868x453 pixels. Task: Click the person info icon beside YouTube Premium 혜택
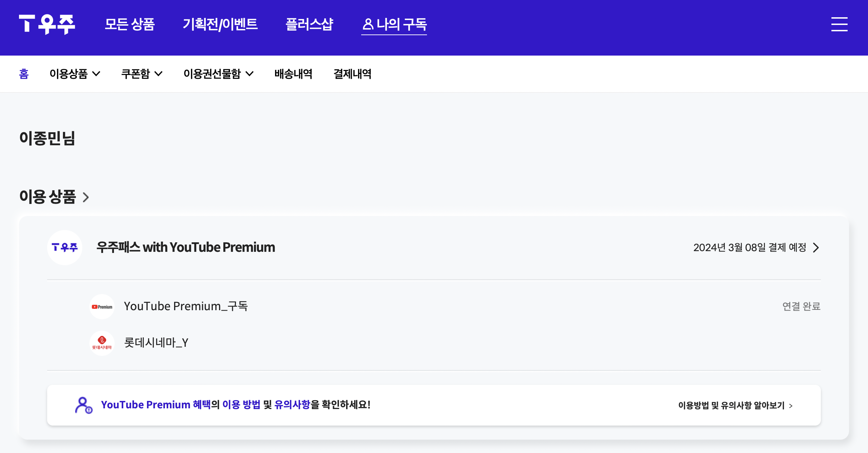click(x=84, y=405)
